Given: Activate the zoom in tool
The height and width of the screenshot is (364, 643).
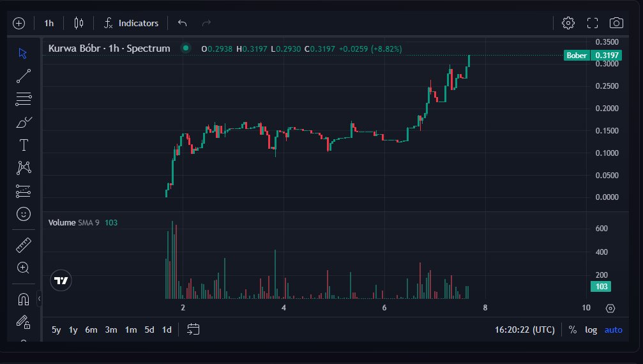Looking at the screenshot, I should point(24,268).
